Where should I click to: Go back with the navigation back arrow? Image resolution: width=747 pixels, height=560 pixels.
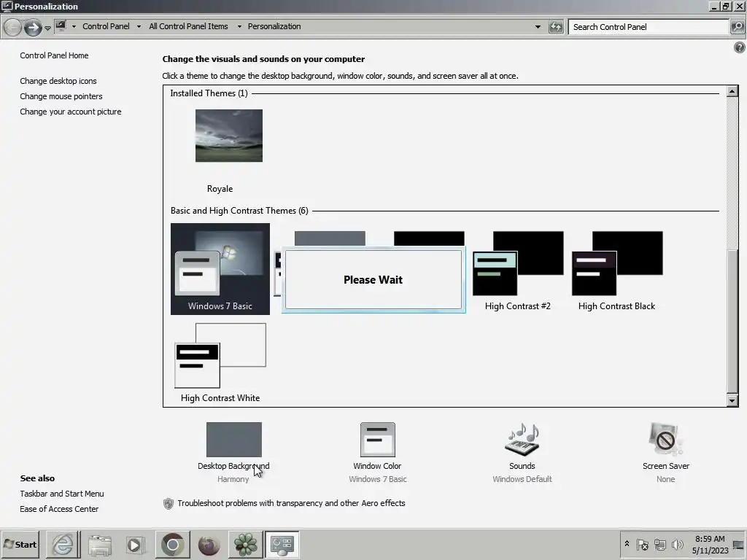pos(13,27)
